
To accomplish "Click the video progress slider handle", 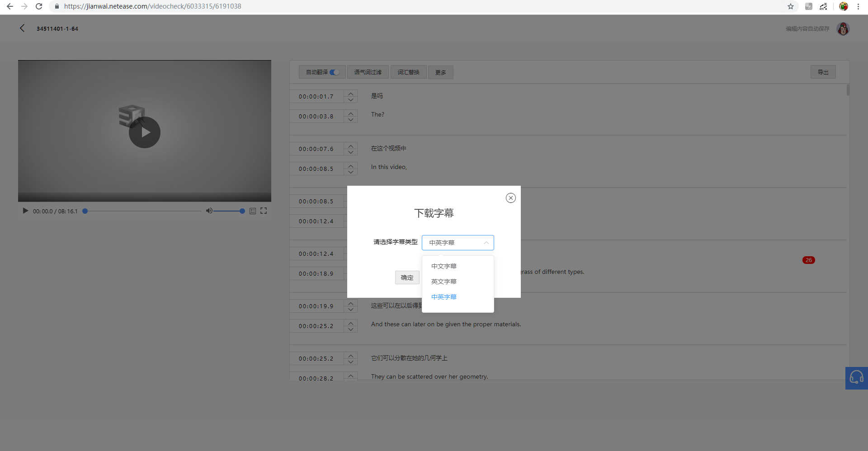I will coord(85,211).
